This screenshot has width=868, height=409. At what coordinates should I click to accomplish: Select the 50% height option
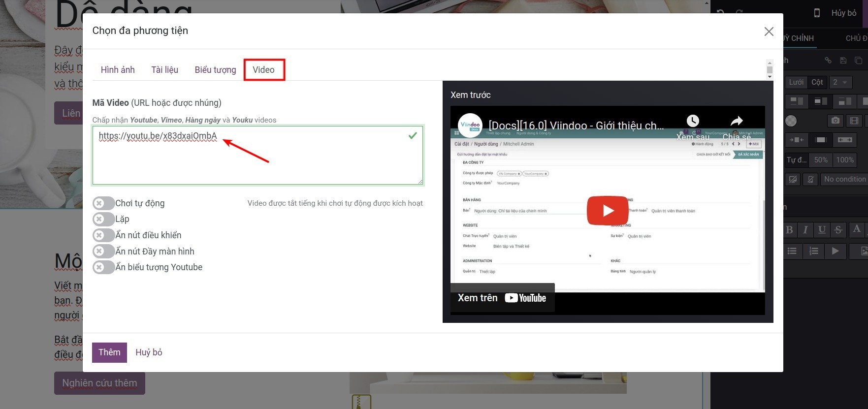point(821,160)
